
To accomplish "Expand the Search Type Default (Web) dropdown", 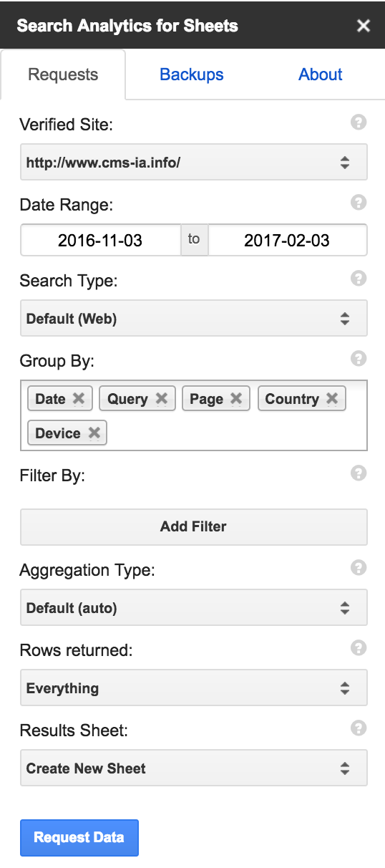I will click(x=194, y=319).
